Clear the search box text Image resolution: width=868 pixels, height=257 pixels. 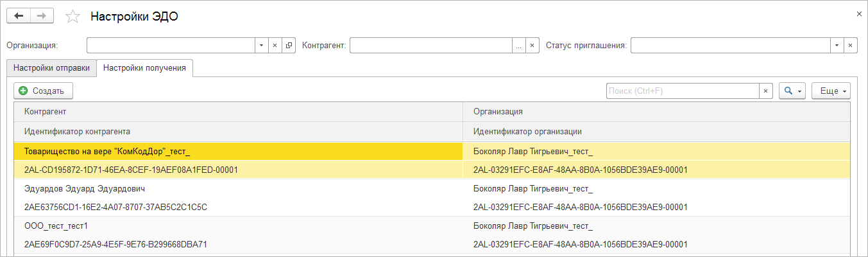tap(765, 91)
